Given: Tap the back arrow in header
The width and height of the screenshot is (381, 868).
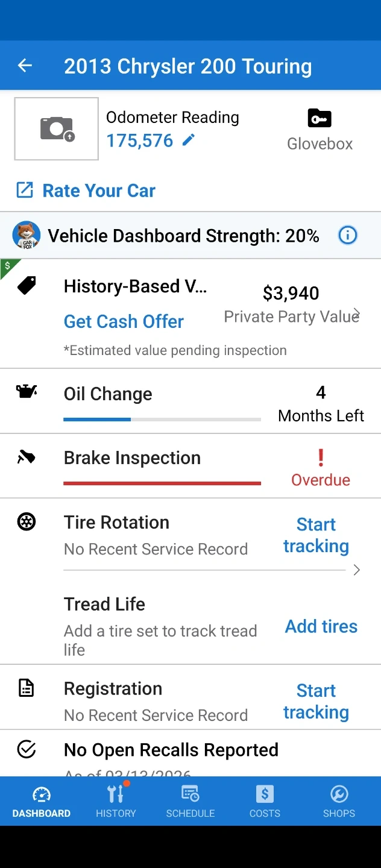Looking at the screenshot, I should tap(25, 66).
